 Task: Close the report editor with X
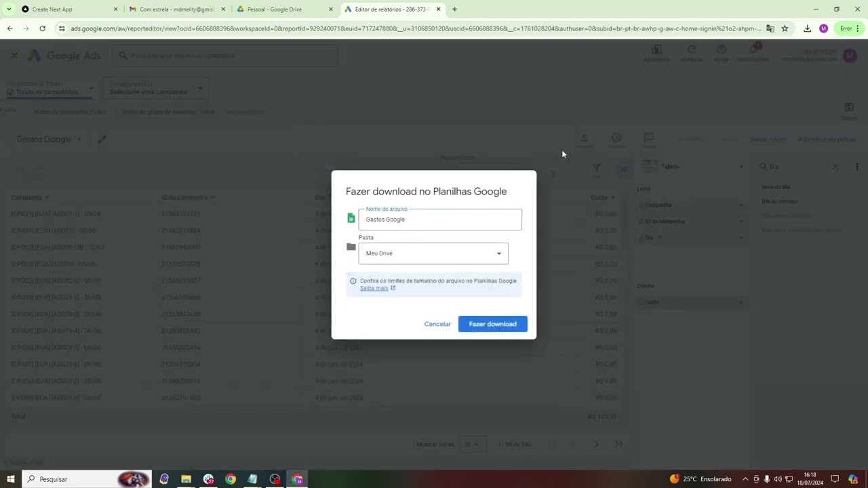click(x=14, y=56)
